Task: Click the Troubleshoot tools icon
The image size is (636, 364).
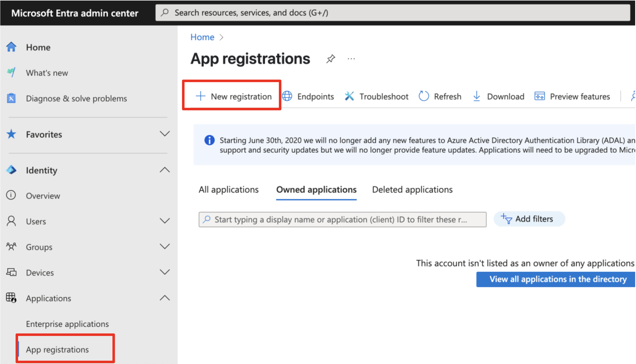Action: click(x=349, y=96)
